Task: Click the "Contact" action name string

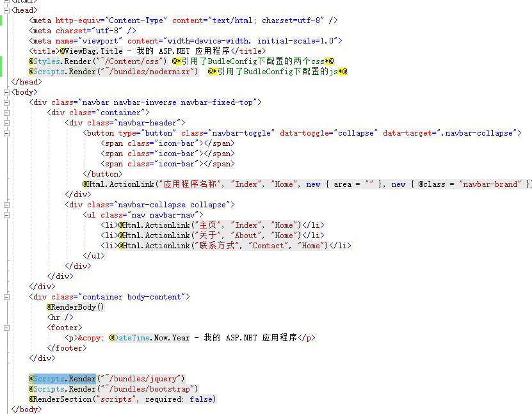Action: 269,246
